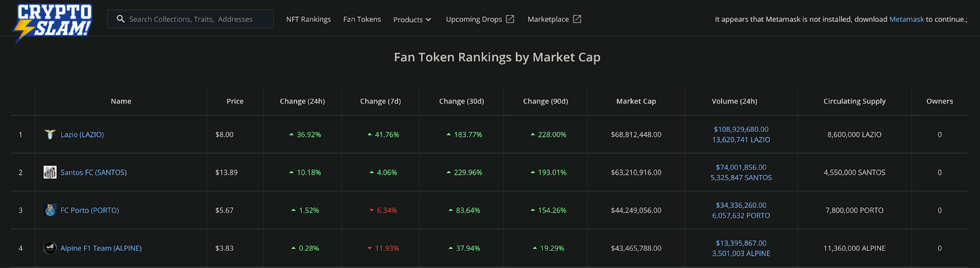Click the Metamask download link
Image resolution: width=980 pixels, height=268 pixels.
(906, 20)
